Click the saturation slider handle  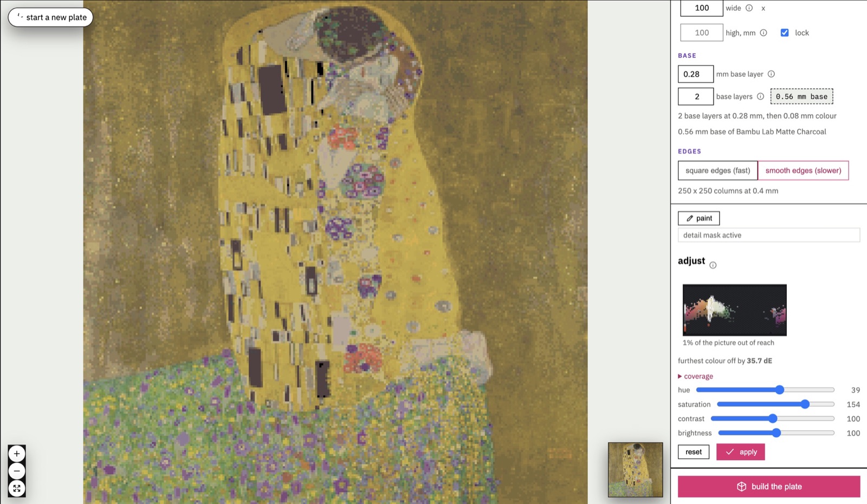coord(805,404)
